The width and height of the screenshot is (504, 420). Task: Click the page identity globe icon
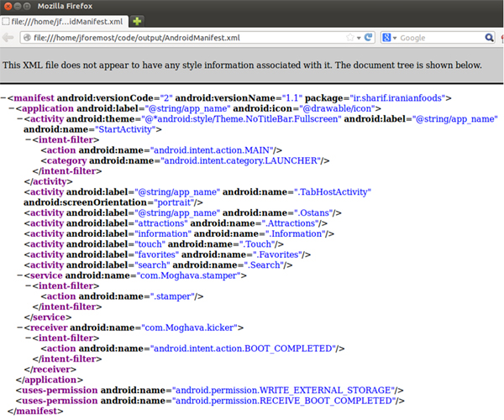(28, 38)
